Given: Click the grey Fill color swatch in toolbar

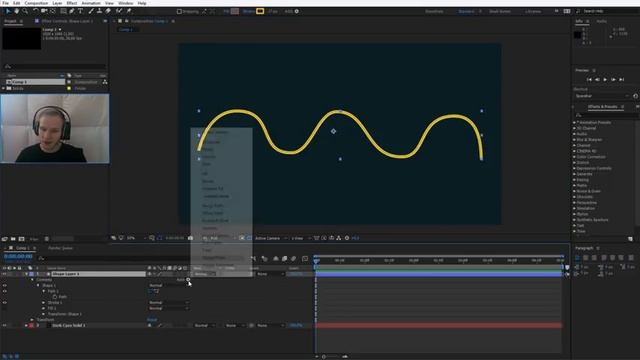Looking at the screenshot, I should tap(235, 11).
